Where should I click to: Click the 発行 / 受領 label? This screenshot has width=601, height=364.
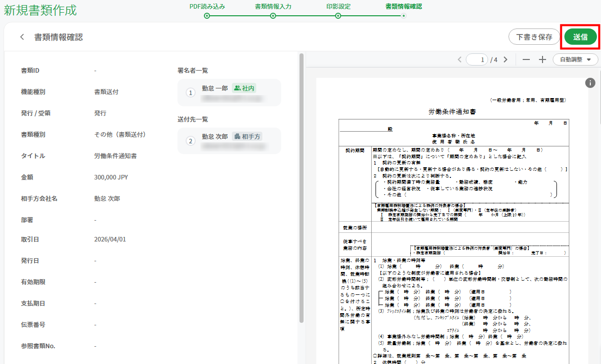click(36, 113)
